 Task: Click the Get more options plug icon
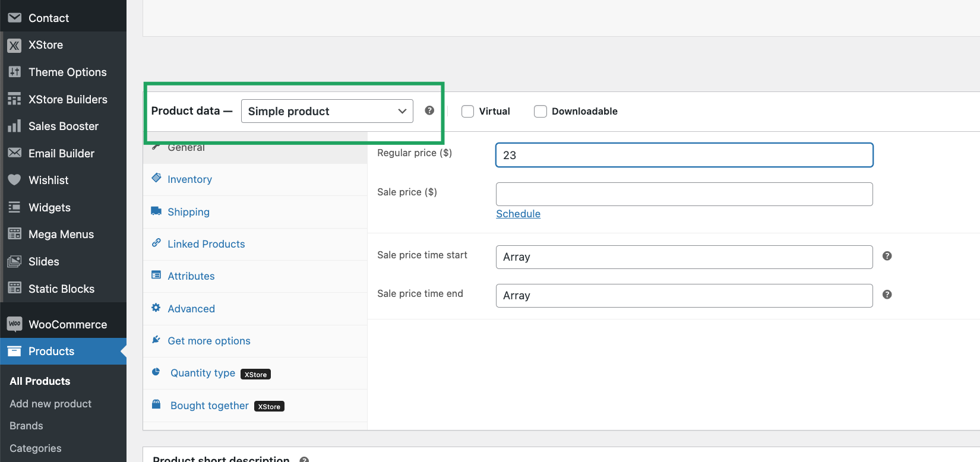(156, 340)
